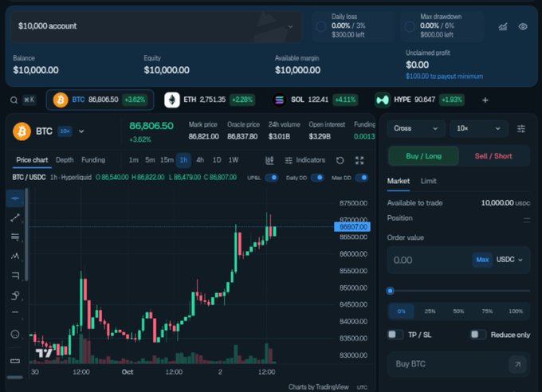Click the BTC ticker chip in the watchlist
This screenshot has height=392, width=542.
pos(100,100)
